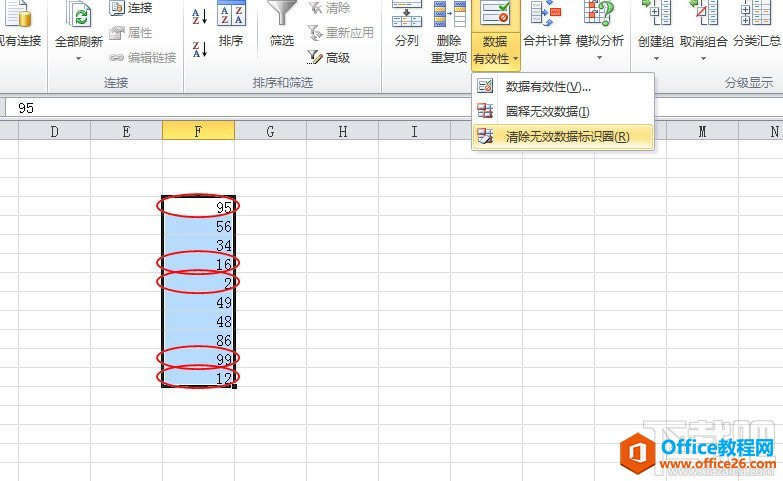
Task: Collapse Data Validation dropdown arrow
Action: [x=515, y=59]
